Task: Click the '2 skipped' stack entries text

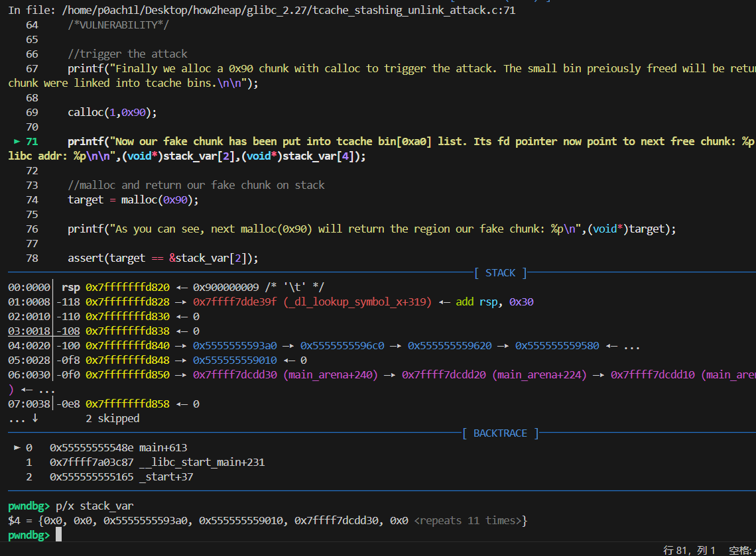Action: click(x=113, y=418)
